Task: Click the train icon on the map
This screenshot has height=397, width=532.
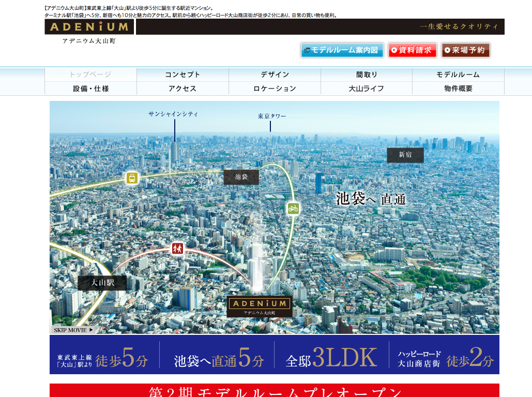Action: coord(132,178)
